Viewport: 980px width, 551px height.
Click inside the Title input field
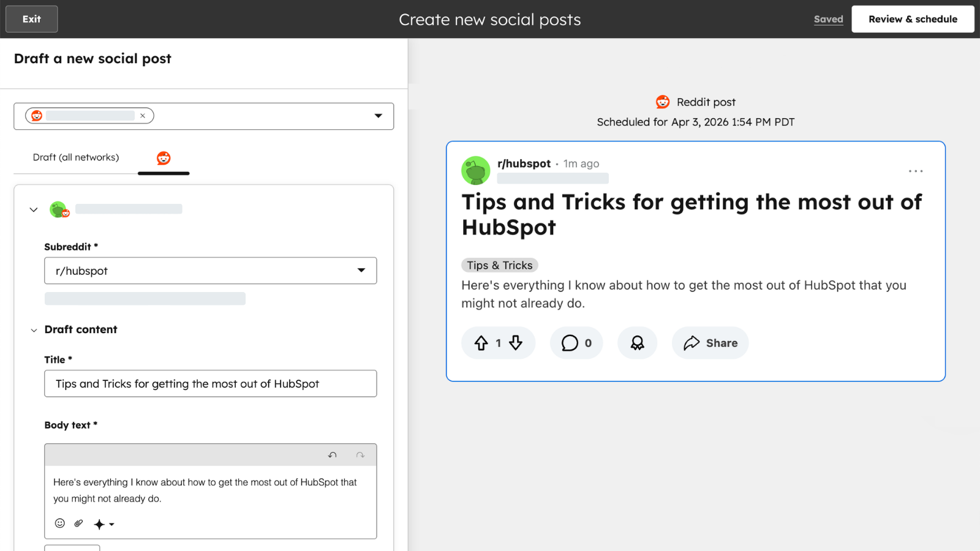(x=210, y=384)
